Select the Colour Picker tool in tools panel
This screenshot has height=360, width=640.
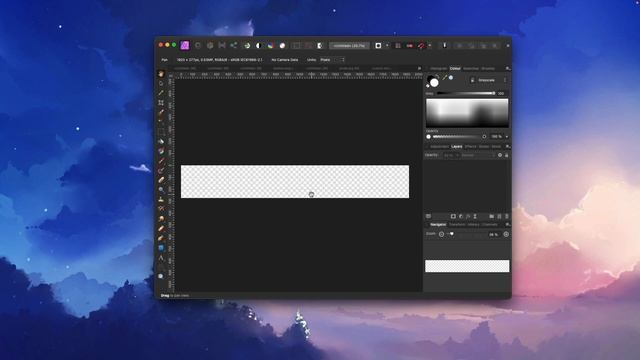(x=161, y=93)
